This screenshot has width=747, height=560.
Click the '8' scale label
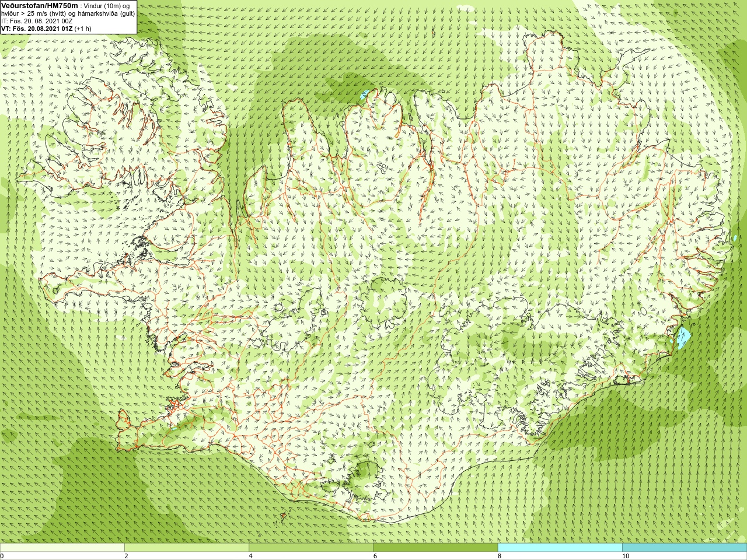499,556
